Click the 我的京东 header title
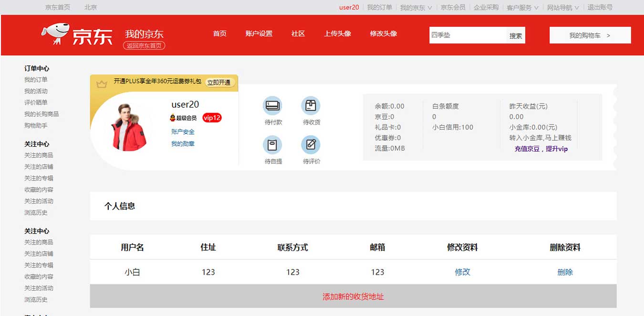The height and width of the screenshot is (316, 644). click(x=144, y=34)
